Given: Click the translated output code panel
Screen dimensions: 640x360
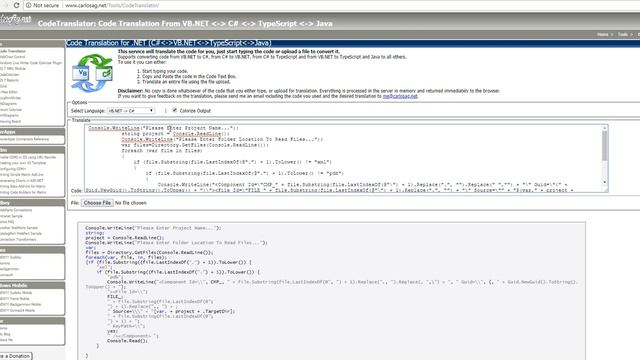Looking at the screenshot, I should pos(331,291).
